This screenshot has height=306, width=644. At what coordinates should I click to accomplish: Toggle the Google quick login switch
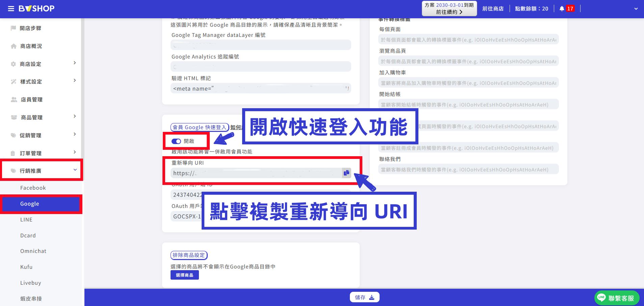pyautogui.click(x=176, y=141)
